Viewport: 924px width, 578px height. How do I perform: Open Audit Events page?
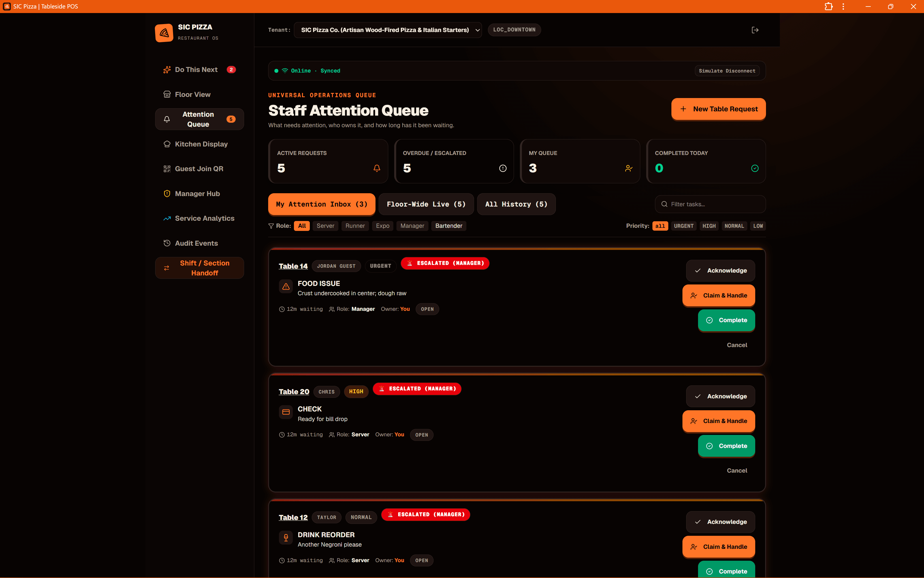(x=199, y=243)
